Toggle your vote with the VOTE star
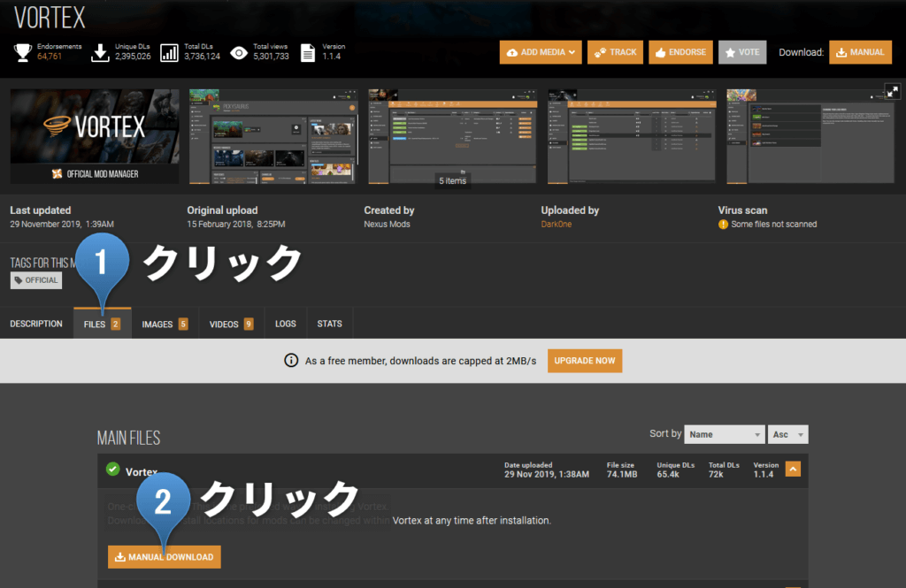 click(742, 52)
